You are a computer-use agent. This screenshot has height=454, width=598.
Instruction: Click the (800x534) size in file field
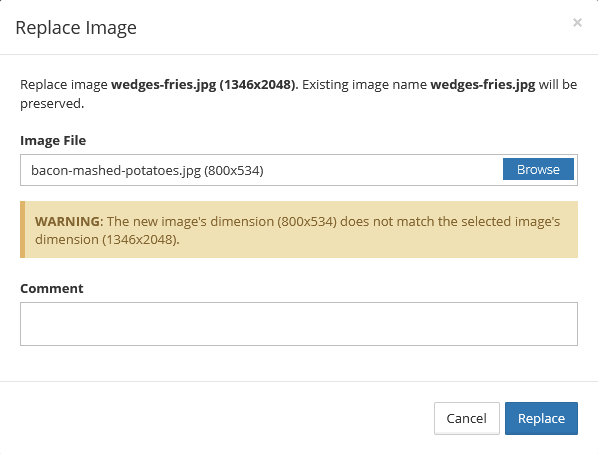pos(234,170)
